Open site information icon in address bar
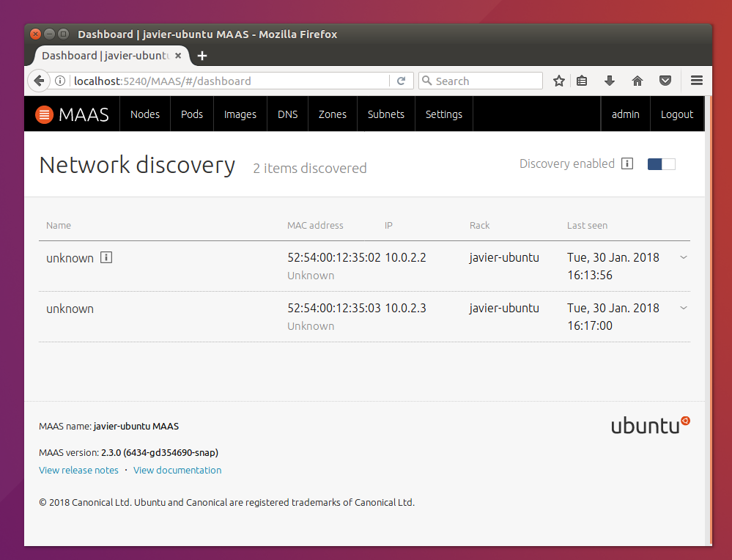 tap(60, 81)
